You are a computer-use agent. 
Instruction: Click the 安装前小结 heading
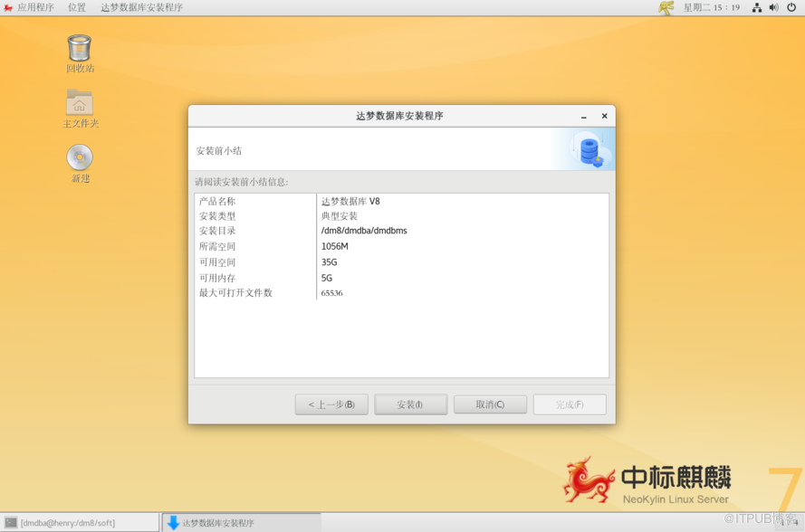coord(219,151)
